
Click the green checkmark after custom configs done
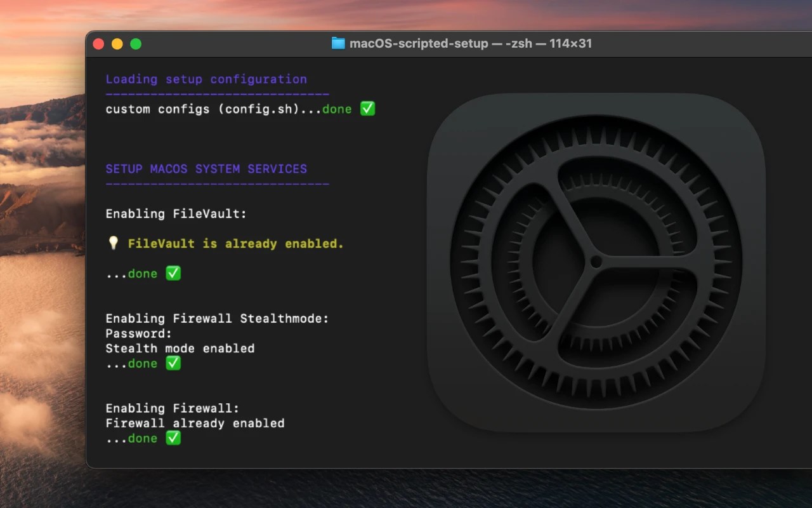click(x=367, y=109)
